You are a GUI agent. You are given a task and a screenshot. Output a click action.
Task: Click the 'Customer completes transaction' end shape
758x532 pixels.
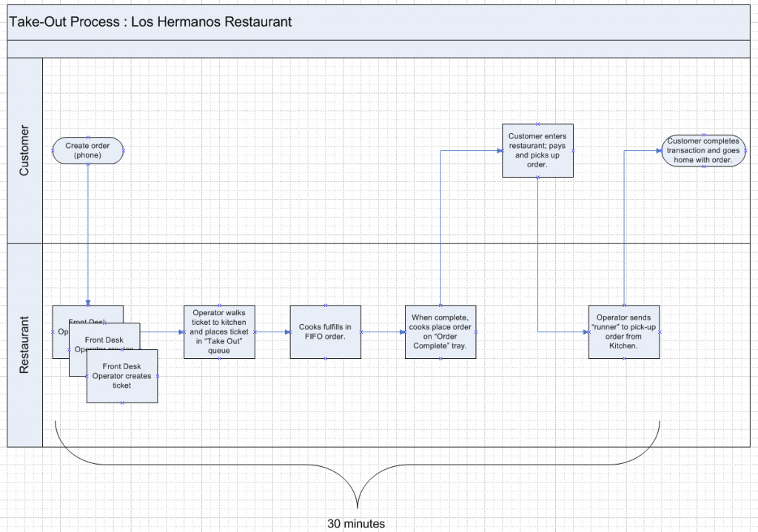(702, 150)
